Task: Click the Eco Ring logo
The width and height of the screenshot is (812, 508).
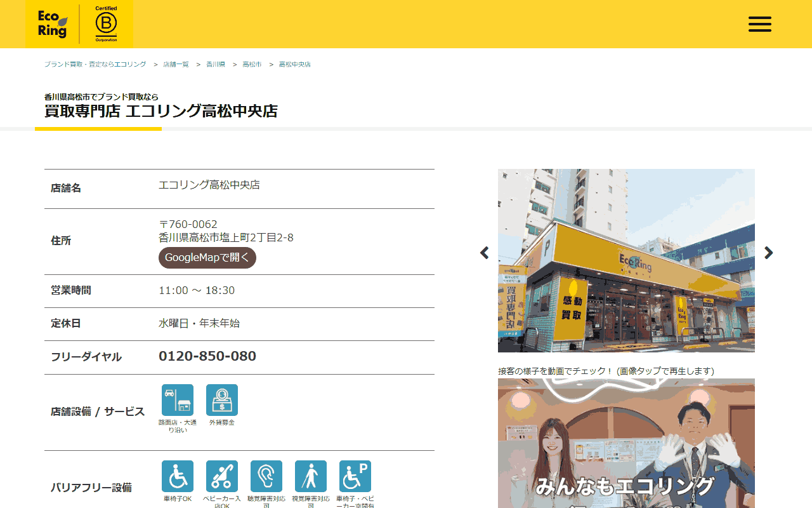Action: point(53,24)
